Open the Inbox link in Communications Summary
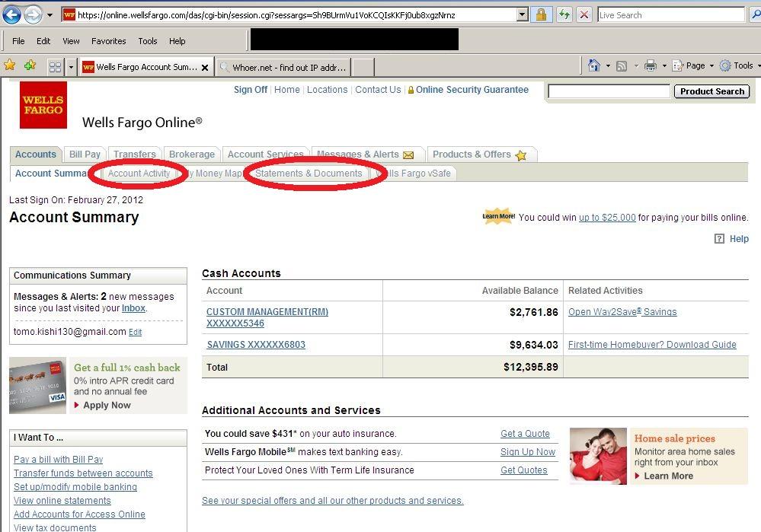The image size is (761, 532). click(x=133, y=308)
